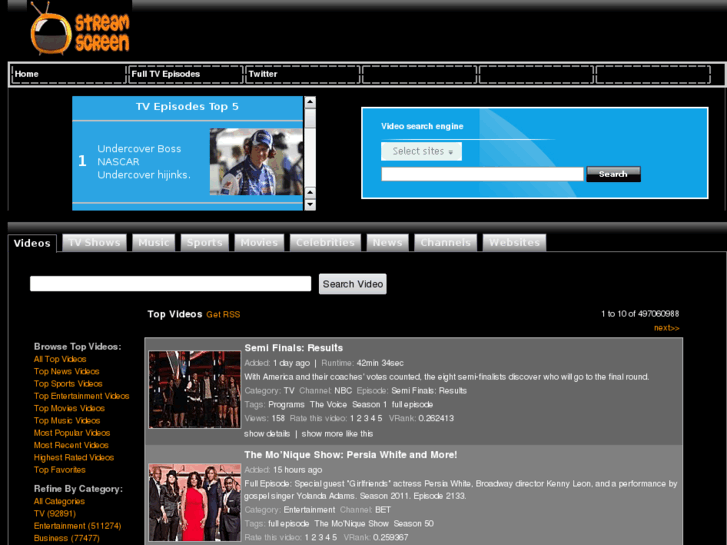Click BET channel link
This screenshot has width=727, height=545.
point(383,510)
